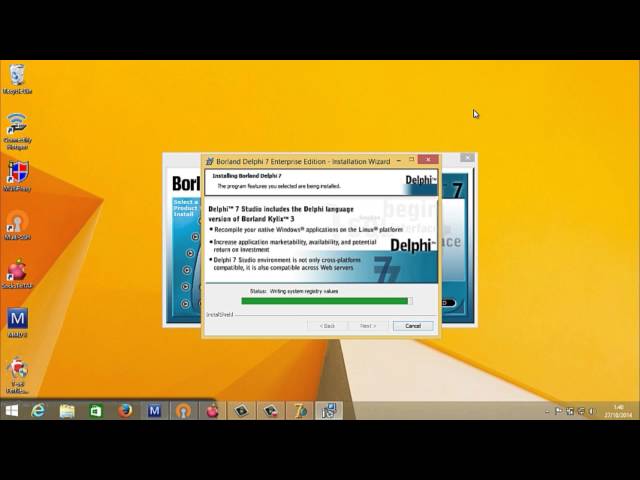Select the red-and-blue shield desktop shortcut
This screenshot has height=480, width=640.
(17, 176)
